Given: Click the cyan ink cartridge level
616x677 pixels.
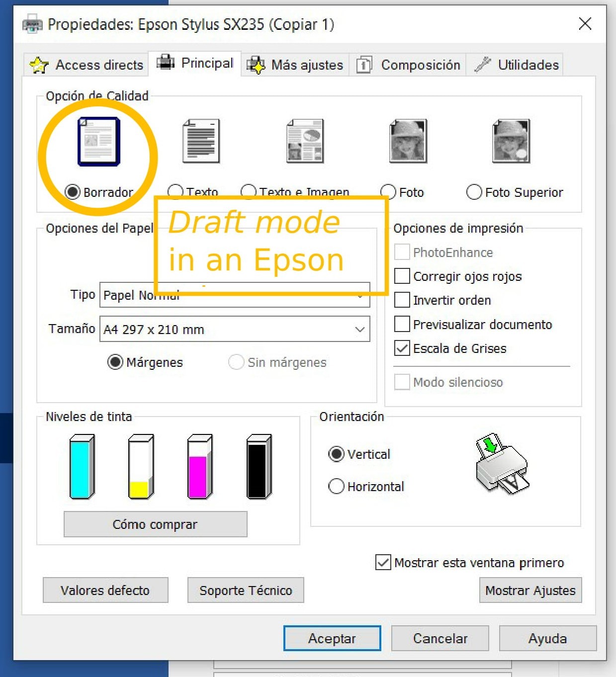Looking at the screenshot, I should tap(82, 466).
